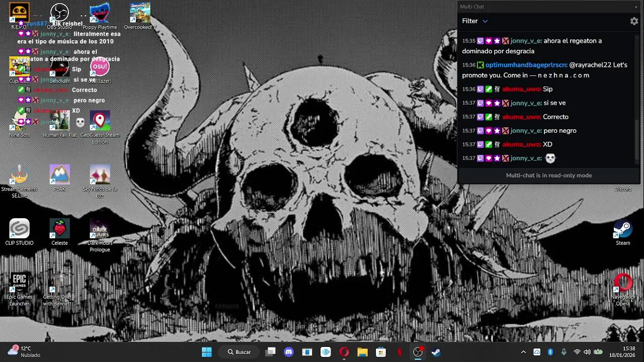
Task: Select the StreamElements SE.Live desktop icon
Action: tap(19, 182)
